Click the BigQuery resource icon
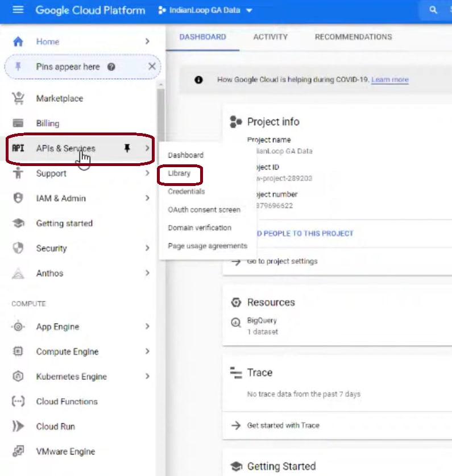The height and width of the screenshot is (476, 452). tap(236, 322)
